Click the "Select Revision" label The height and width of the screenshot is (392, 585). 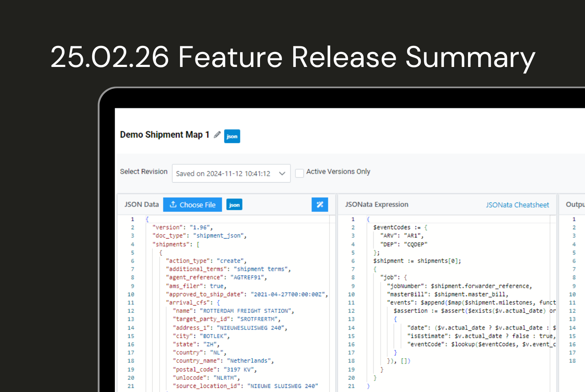[x=144, y=172]
